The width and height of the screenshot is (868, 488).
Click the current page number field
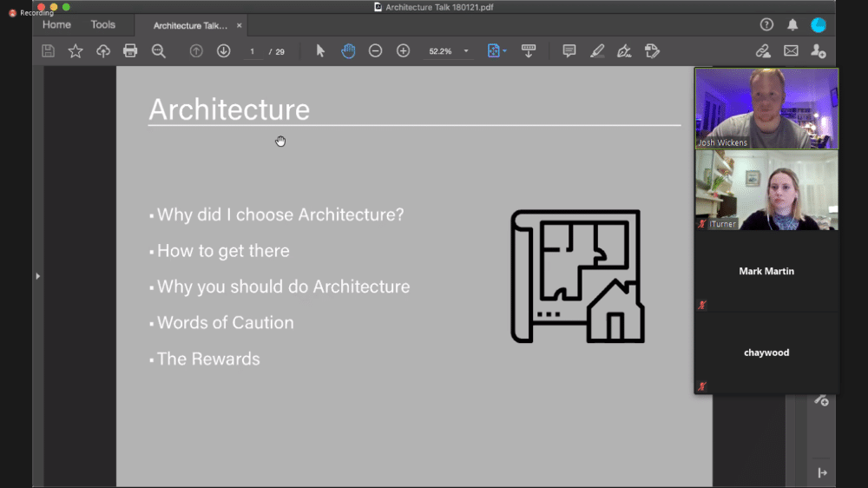(x=253, y=52)
